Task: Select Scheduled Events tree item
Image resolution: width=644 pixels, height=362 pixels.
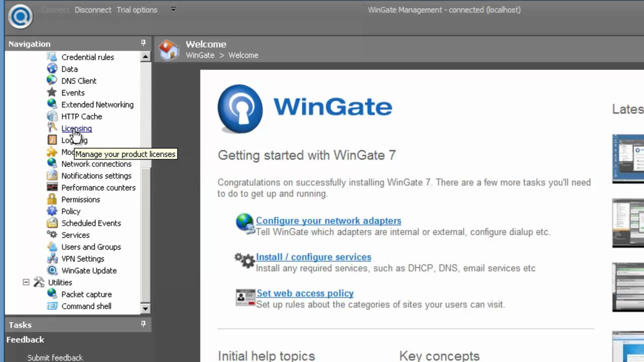Action: click(x=91, y=223)
